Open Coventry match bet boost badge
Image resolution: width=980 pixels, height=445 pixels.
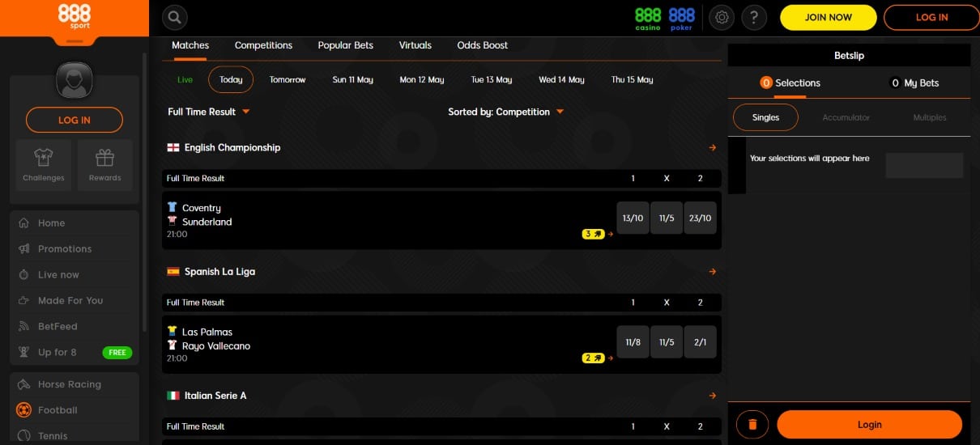594,234
